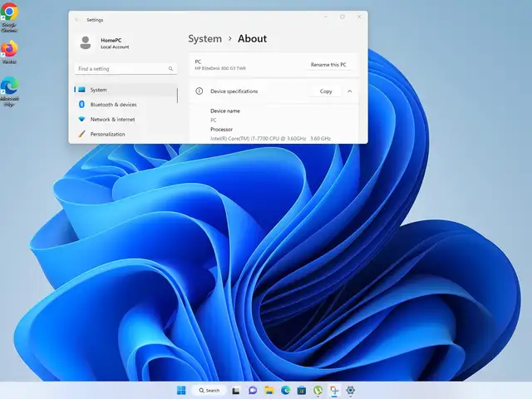Click the Settings back arrow
This screenshot has width=532, height=399.
pyautogui.click(x=77, y=20)
